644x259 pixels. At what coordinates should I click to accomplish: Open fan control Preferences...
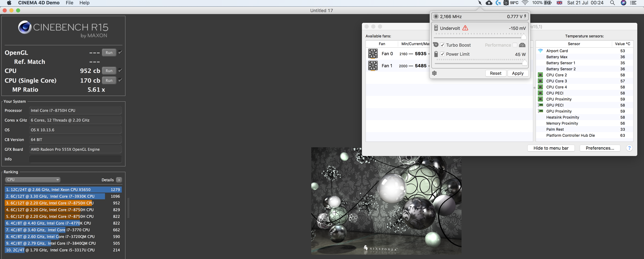click(x=600, y=148)
